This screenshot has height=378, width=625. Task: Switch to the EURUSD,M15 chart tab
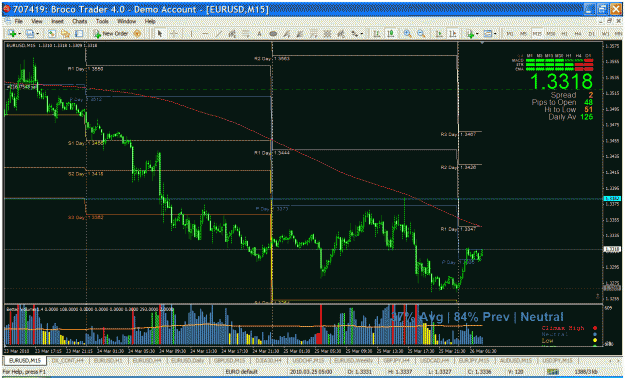[25, 360]
